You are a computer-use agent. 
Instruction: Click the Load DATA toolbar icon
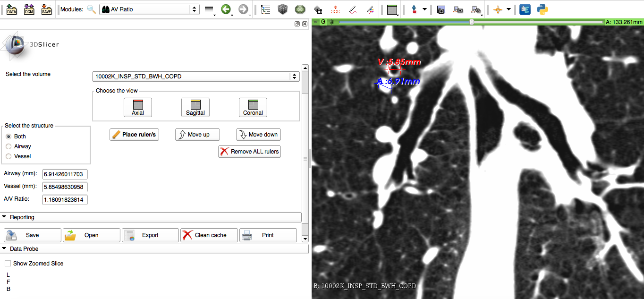click(x=11, y=9)
